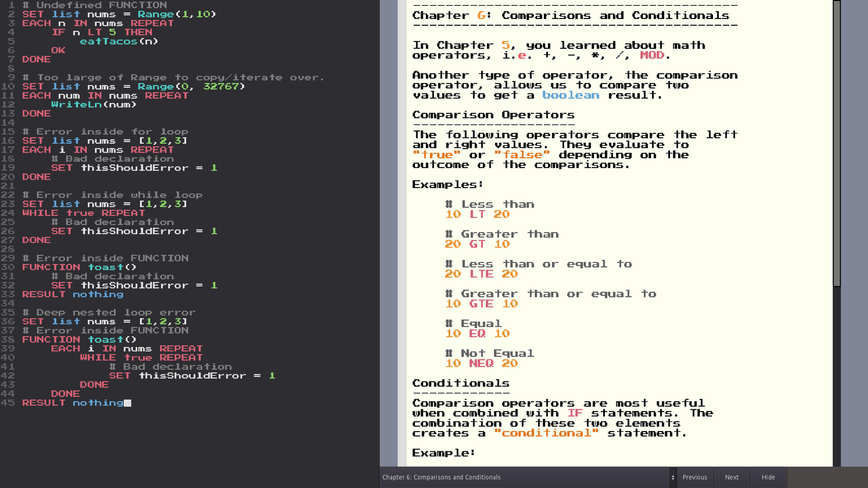Click 'FUNCTION toast()' on line 30
The width and height of the screenshot is (868, 488).
79,267
